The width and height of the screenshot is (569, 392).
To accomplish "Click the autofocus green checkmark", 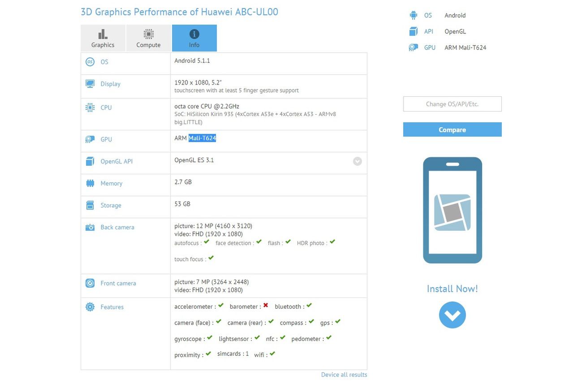I will pyautogui.click(x=206, y=242).
